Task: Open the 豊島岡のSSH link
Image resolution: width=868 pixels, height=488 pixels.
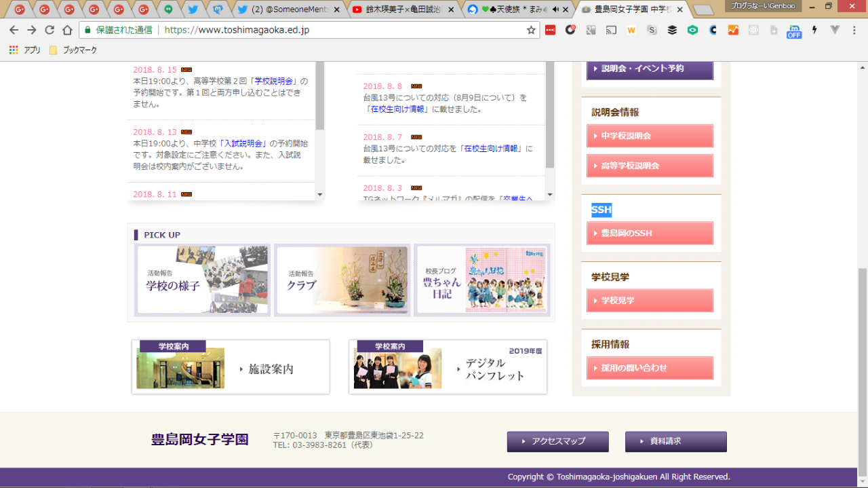Action: pos(650,233)
